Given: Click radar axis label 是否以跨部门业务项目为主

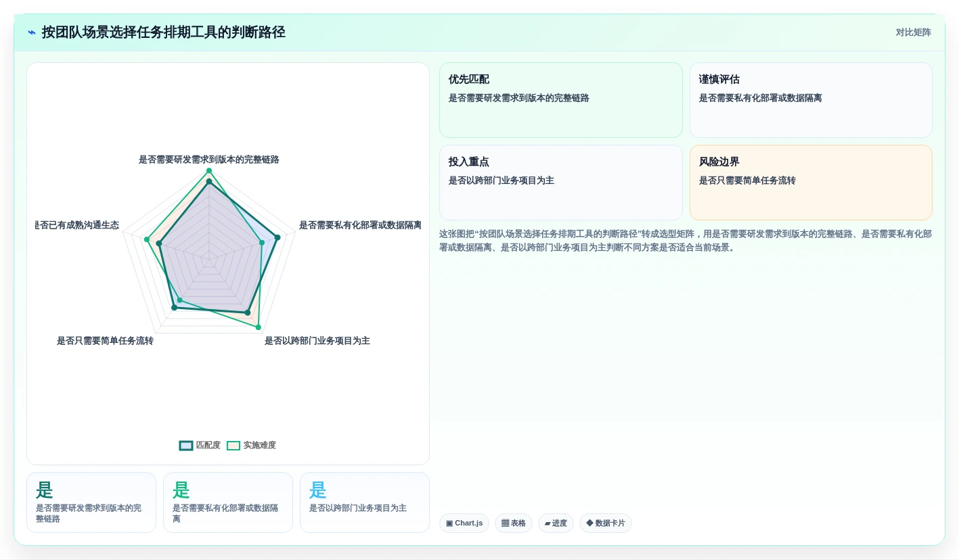Looking at the screenshot, I should tap(317, 341).
